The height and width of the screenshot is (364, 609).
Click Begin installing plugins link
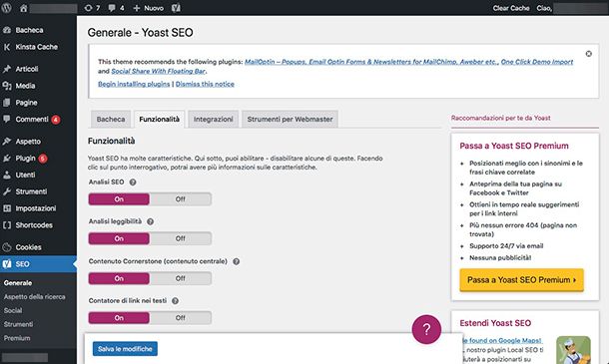(x=134, y=84)
